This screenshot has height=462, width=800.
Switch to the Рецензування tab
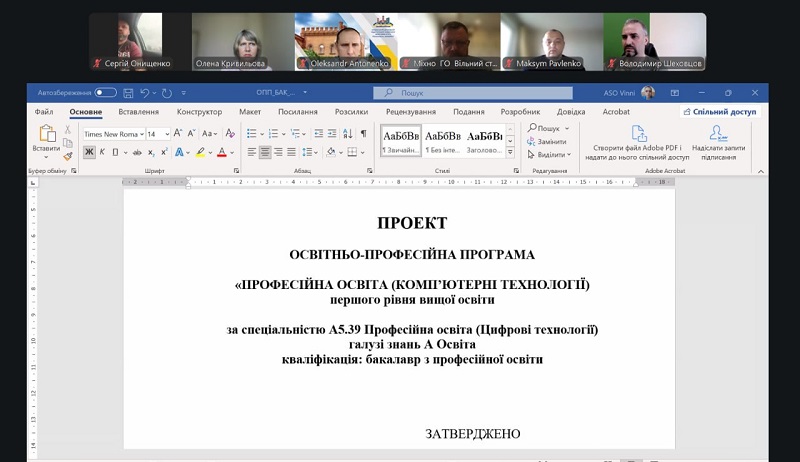[x=410, y=112]
